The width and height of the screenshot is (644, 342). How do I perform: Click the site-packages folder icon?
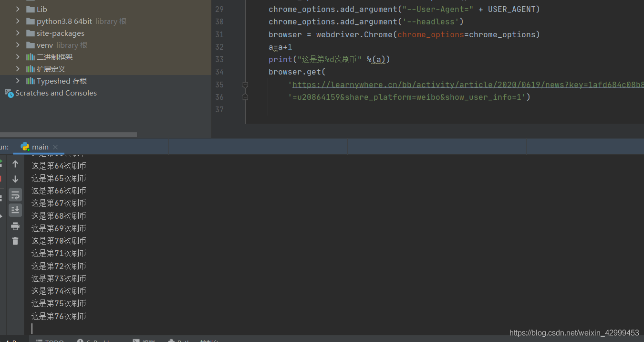tap(31, 33)
